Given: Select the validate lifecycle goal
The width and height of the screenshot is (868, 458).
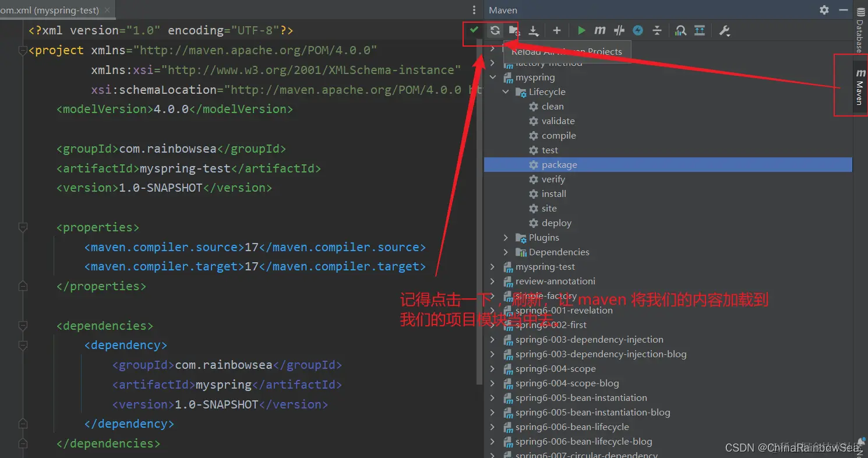Looking at the screenshot, I should click(558, 121).
